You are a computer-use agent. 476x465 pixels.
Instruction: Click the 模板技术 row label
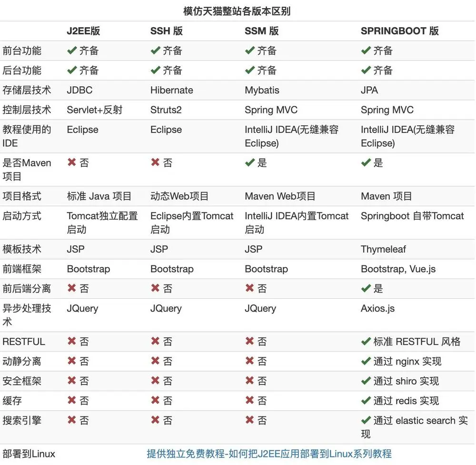(21, 249)
